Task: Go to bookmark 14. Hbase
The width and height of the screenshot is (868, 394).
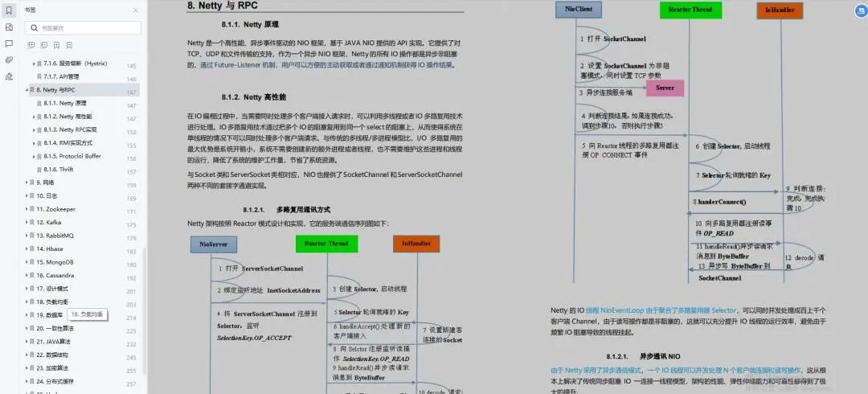Action: point(50,248)
